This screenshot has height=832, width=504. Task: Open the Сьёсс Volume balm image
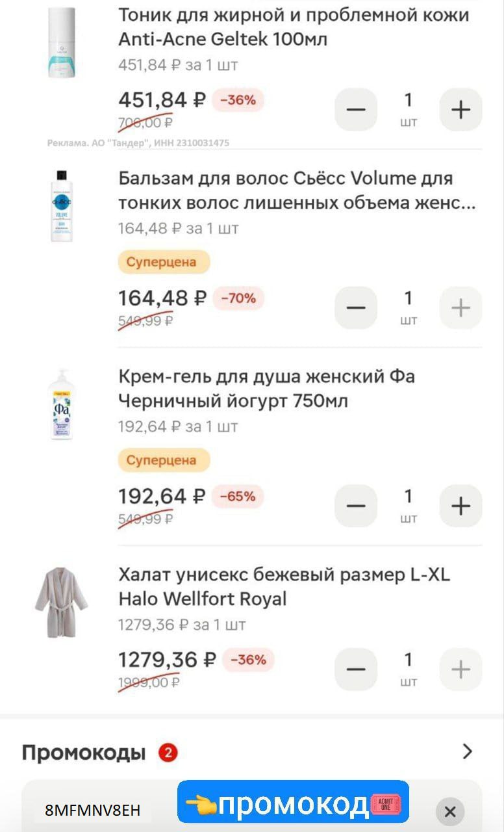click(62, 206)
